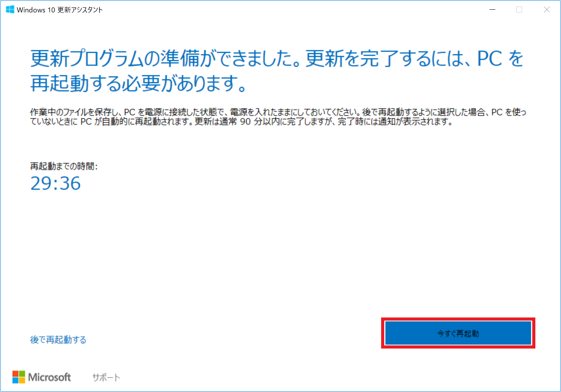Click the Microsoft wordmark text

(50, 377)
